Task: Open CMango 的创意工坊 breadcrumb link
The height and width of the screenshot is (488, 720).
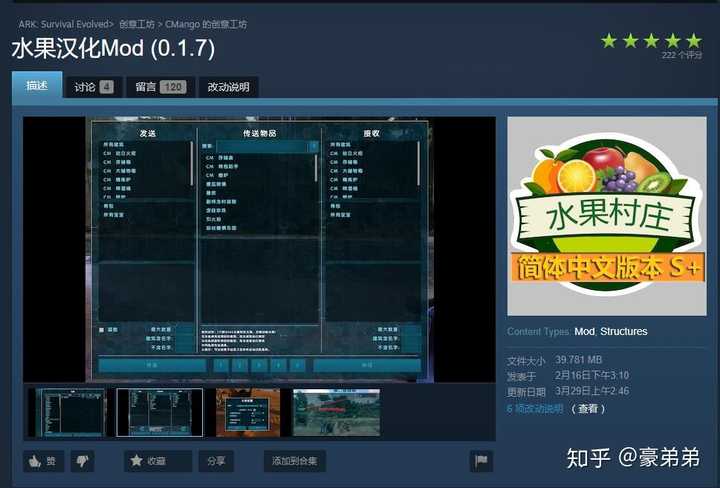Action: point(206,24)
